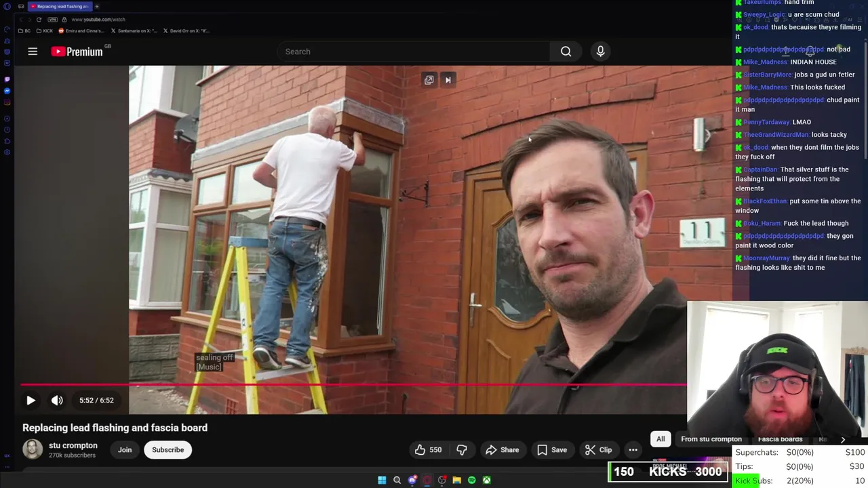The image size is (868, 488).
Task: Open a new browser tab plus button
Action: [x=97, y=6]
